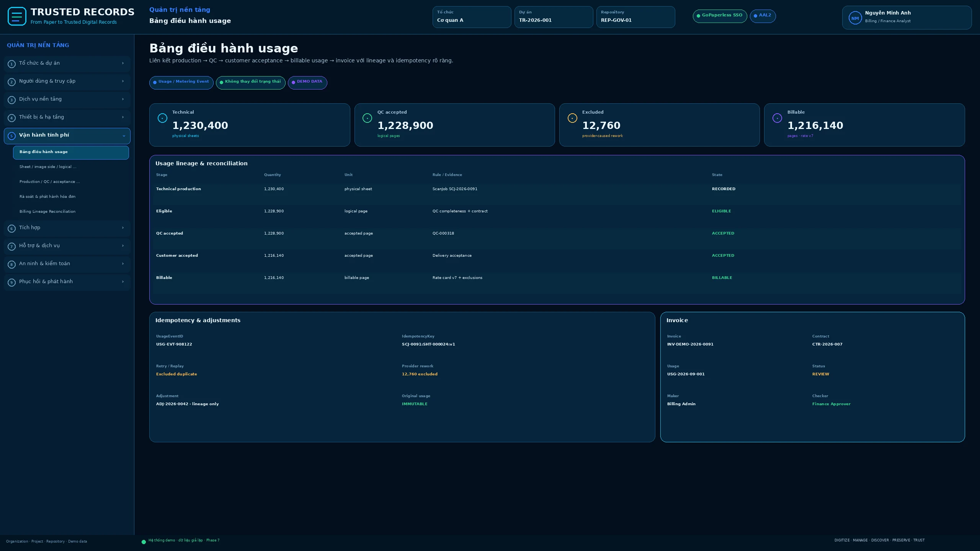Click number 4 icon beside Thiết bị & hạ tầng
980x551 pixels.
click(11, 118)
